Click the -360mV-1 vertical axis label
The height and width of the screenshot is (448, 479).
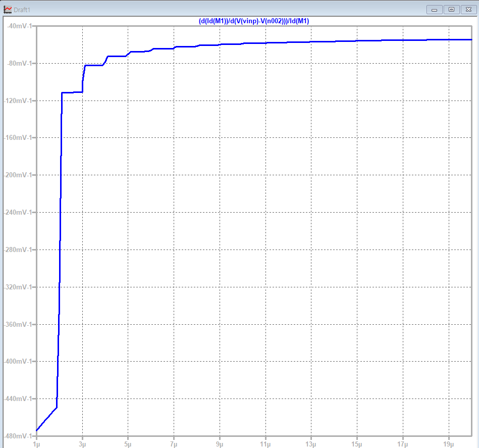coord(18,324)
